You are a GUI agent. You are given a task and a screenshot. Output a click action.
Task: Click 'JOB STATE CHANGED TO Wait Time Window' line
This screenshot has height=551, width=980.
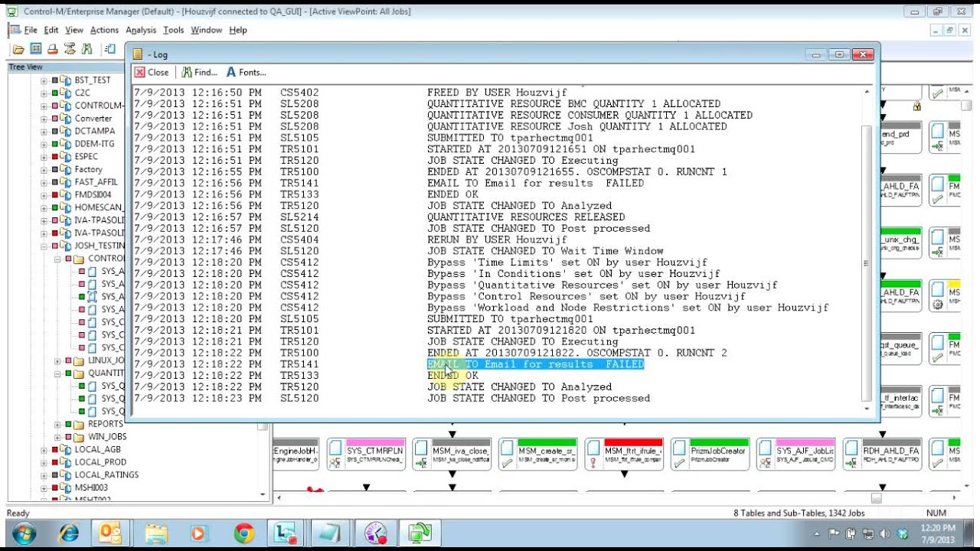pyautogui.click(x=545, y=251)
